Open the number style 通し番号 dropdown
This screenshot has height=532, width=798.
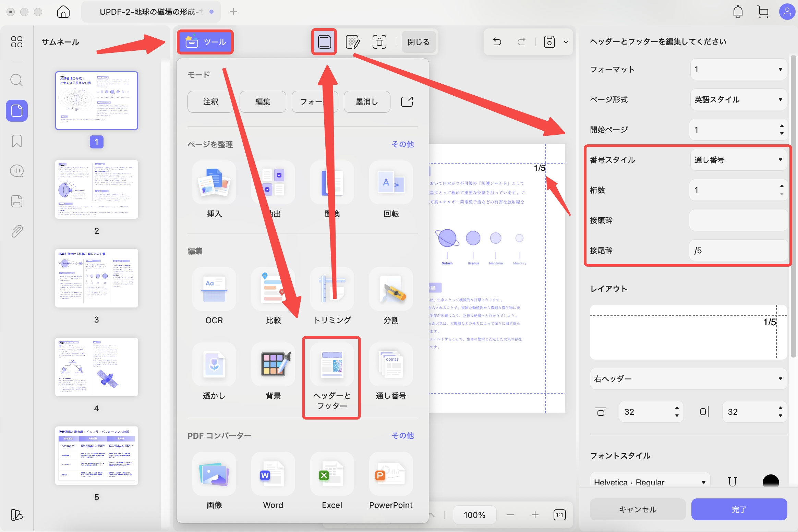pos(738,160)
